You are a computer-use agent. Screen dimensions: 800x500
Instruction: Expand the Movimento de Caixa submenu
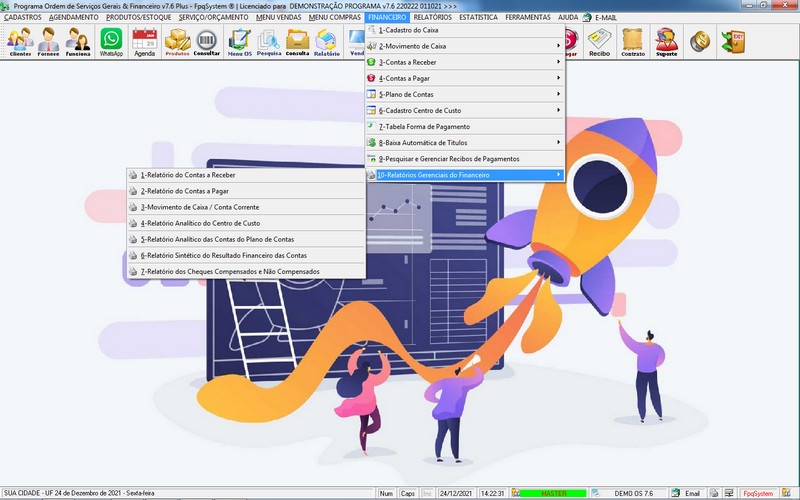point(465,46)
